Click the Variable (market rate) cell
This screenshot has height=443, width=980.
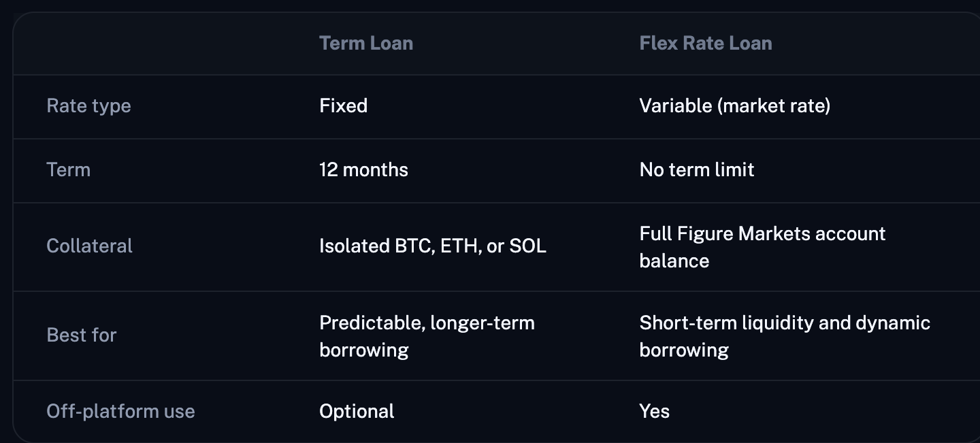(735, 105)
